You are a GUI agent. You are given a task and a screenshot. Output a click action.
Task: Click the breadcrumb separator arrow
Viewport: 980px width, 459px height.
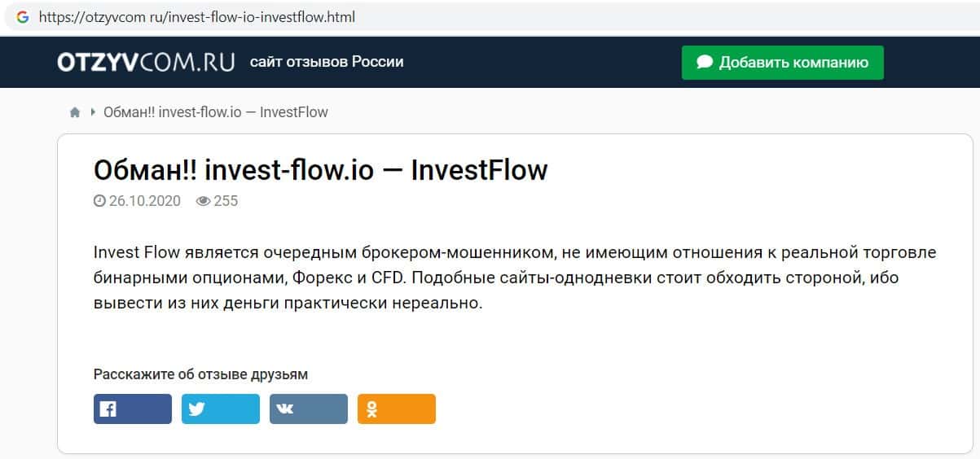[94, 112]
